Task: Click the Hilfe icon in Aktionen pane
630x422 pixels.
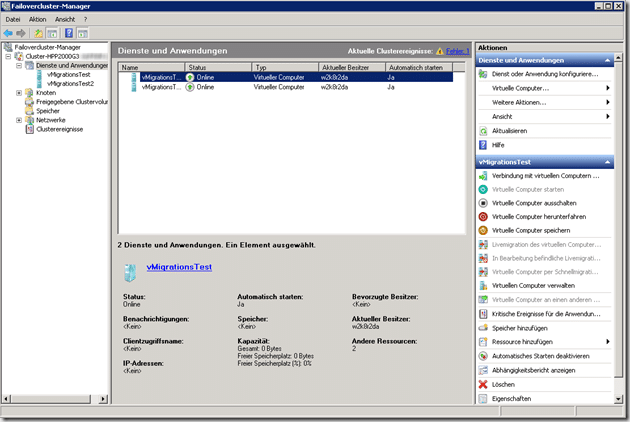Action: (483, 145)
